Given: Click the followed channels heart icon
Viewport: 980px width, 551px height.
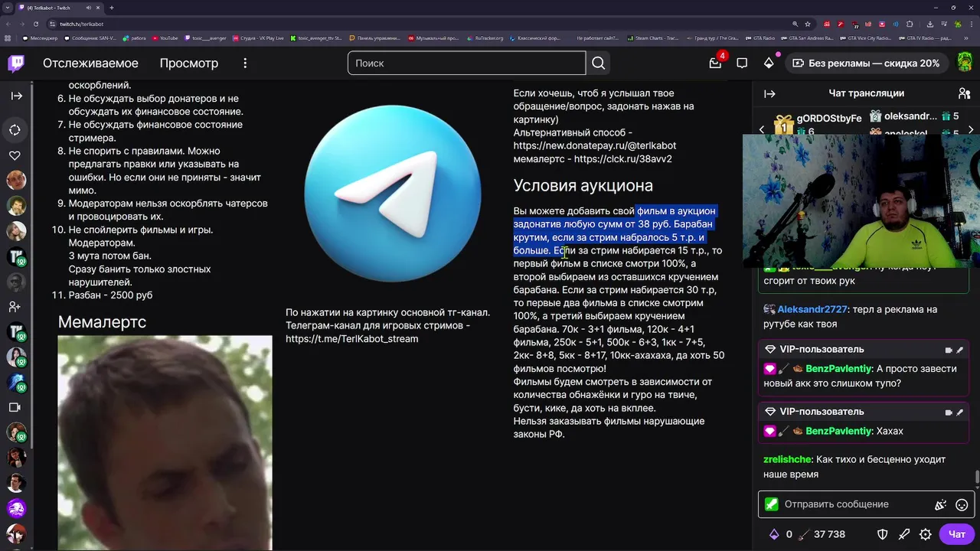Looking at the screenshot, I should click(x=15, y=155).
